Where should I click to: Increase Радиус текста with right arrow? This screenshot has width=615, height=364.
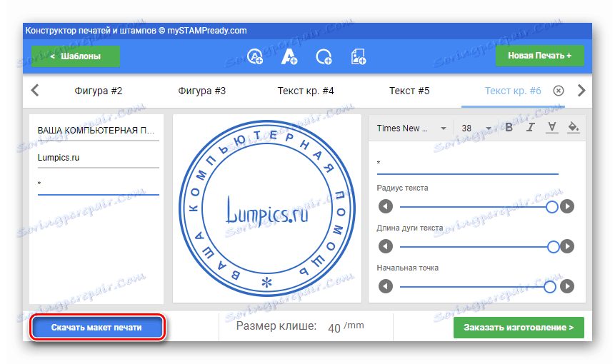point(567,206)
